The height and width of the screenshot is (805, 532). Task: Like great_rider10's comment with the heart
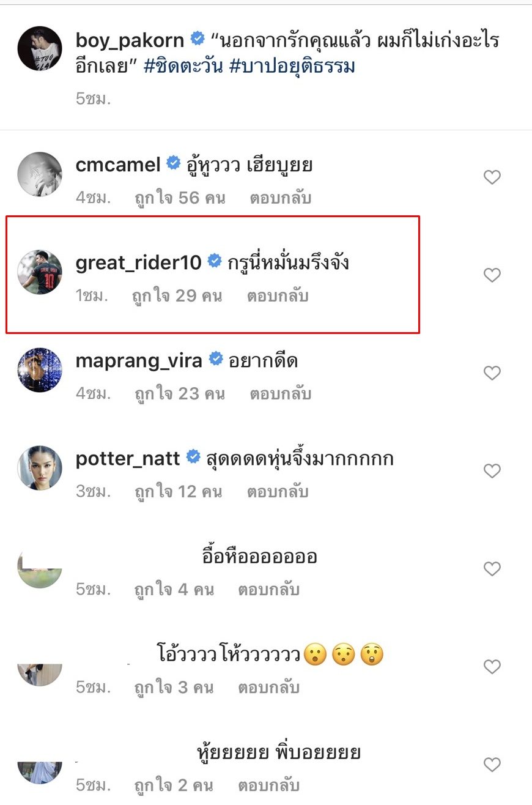coord(492,275)
